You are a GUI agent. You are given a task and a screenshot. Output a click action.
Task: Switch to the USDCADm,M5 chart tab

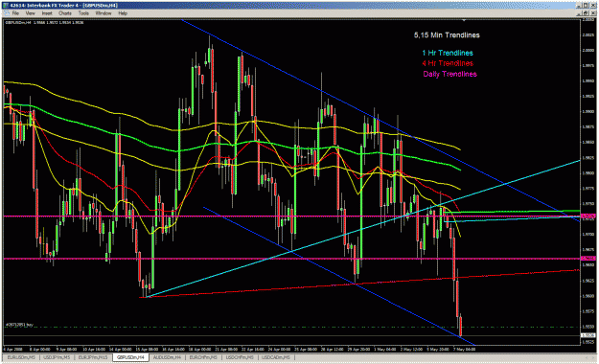tap(275, 357)
